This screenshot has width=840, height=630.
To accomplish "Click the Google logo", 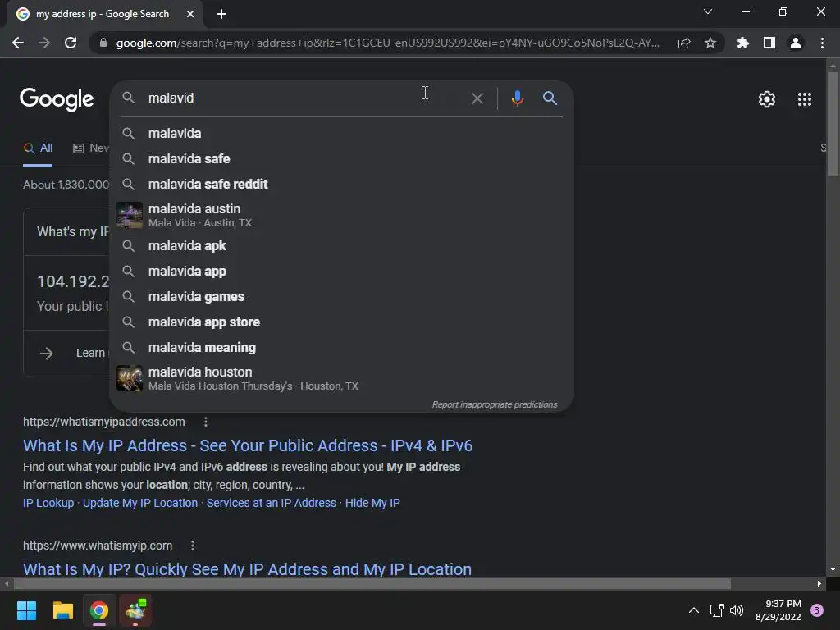I will [x=57, y=99].
